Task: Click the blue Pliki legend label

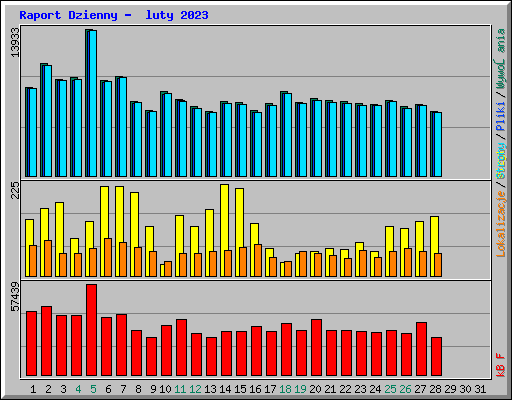Action: [x=501, y=117]
